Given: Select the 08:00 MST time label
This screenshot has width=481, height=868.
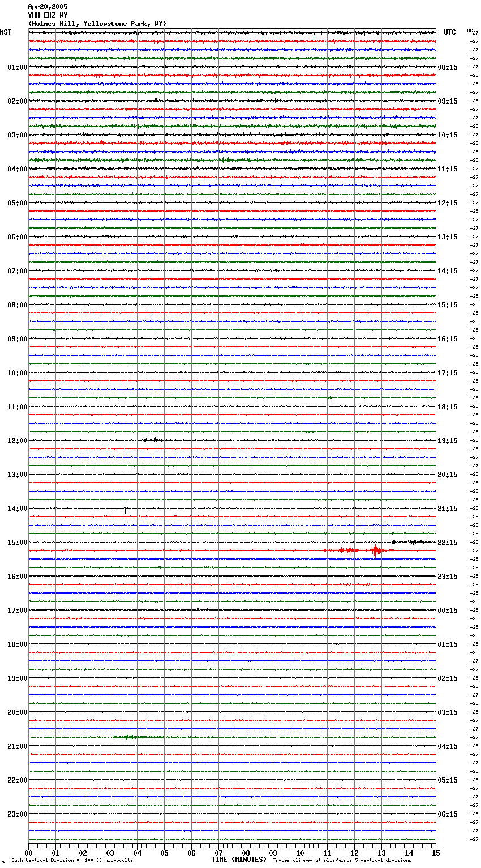Looking at the screenshot, I should (18, 305).
